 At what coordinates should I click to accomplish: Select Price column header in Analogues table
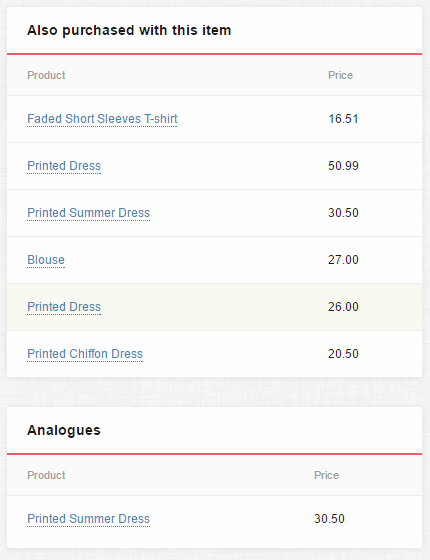pos(326,475)
